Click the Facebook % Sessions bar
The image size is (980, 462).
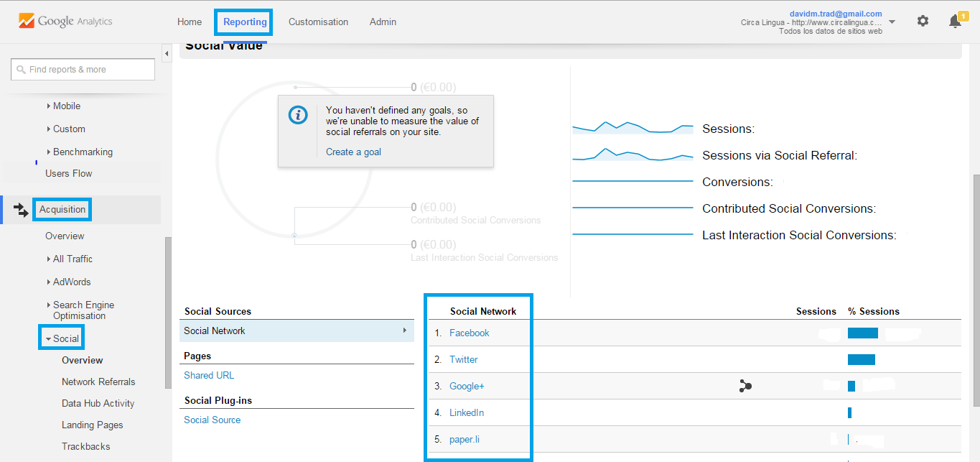(863, 333)
